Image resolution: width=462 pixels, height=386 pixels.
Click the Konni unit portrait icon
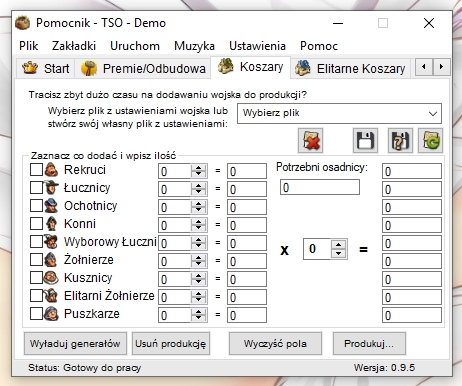[x=51, y=223]
